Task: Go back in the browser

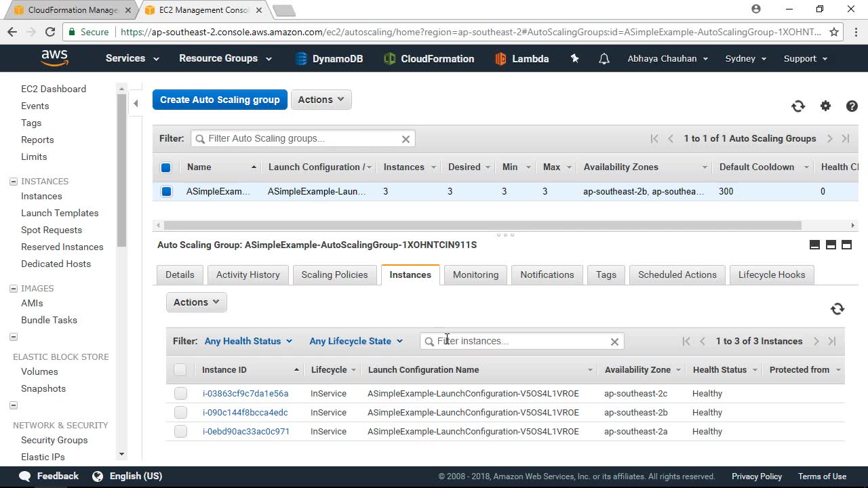Action: 12,32
